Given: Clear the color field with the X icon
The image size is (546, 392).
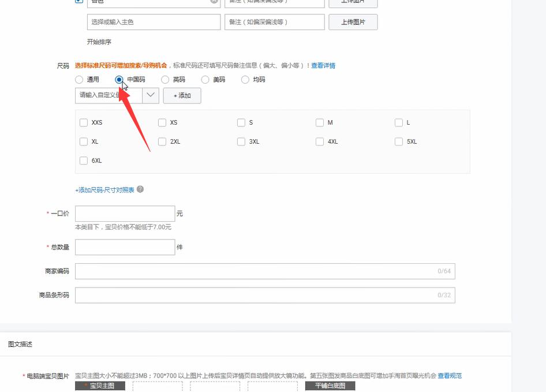Looking at the screenshot, I should [x=214, y=2].
